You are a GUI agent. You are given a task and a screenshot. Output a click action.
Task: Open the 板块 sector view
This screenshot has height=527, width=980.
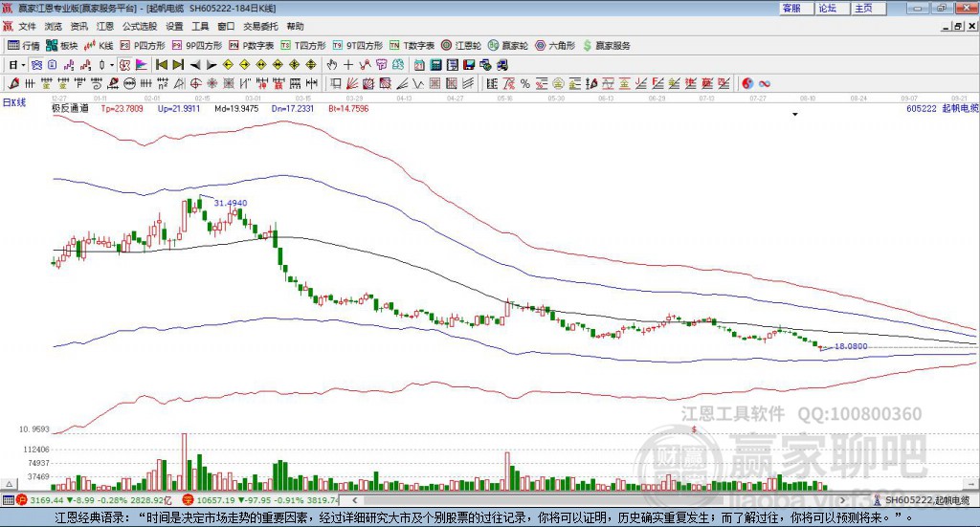click(62, 46)
